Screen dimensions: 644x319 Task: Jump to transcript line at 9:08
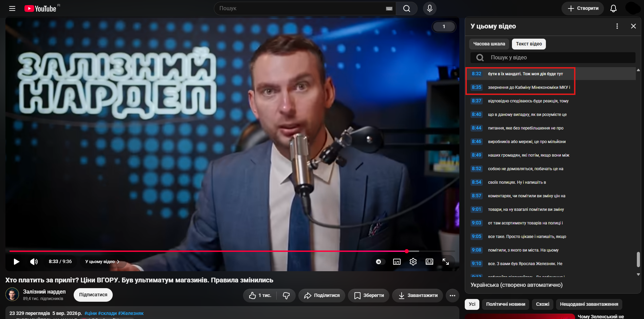551,250
